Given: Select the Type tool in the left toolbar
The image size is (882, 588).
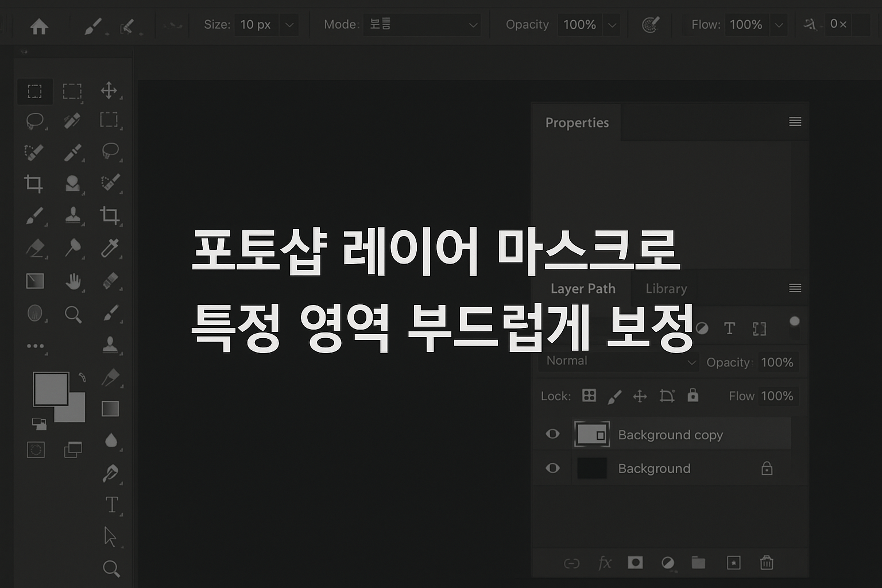Looking at the screenshot, I should (111, 505).
